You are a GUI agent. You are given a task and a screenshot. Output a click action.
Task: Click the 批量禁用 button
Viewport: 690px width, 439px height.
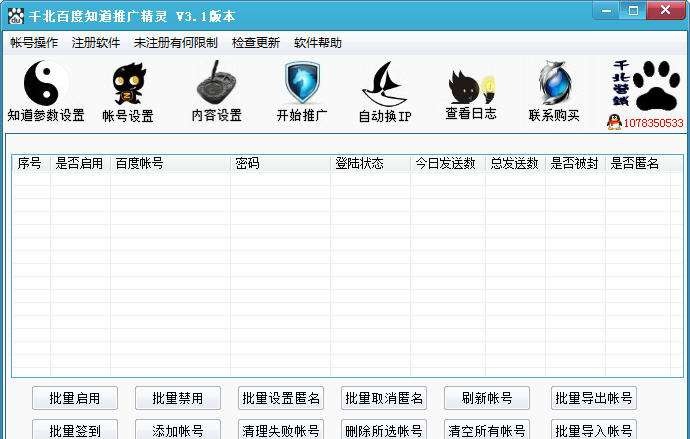178,398
